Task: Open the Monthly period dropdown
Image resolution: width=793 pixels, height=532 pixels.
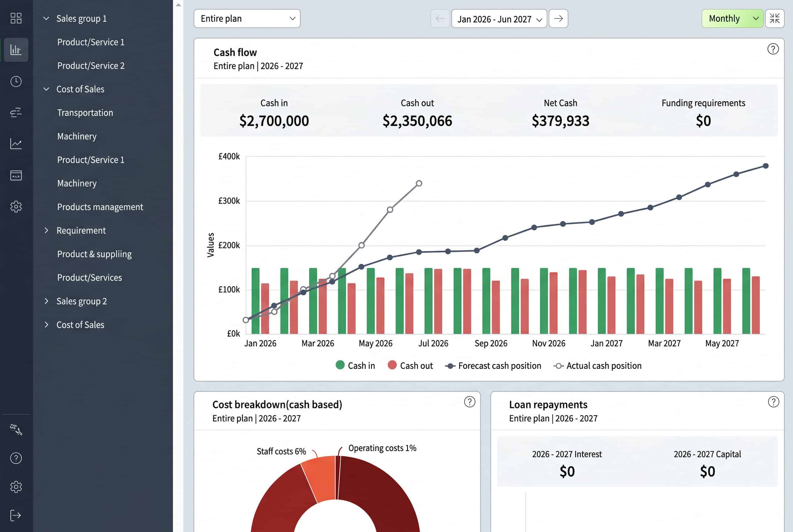Action: (732, 18)
